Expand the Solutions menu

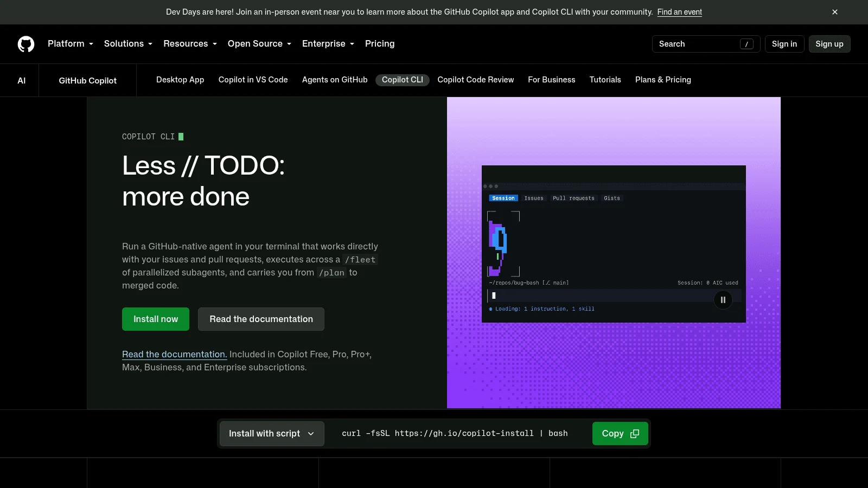pos(128,44)
